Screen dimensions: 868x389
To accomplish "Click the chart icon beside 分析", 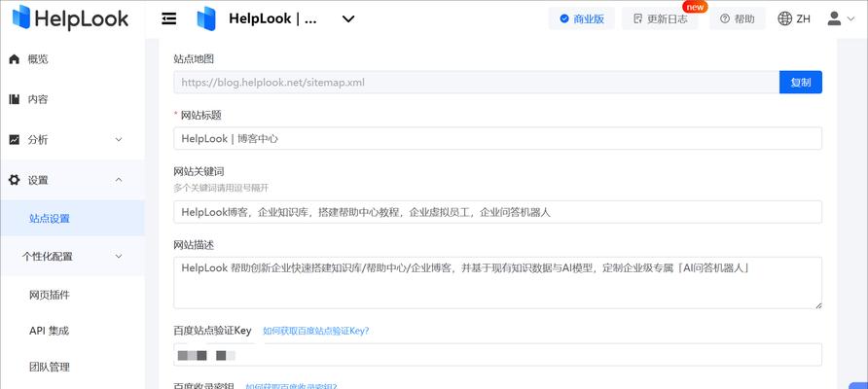I will [x=15, y=140].
